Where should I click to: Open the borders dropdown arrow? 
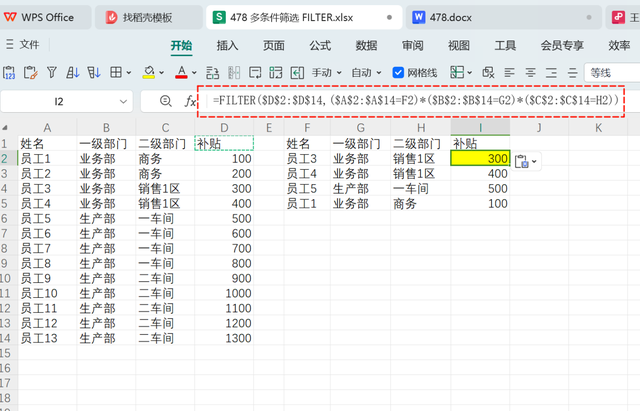[x=129, y=73]
